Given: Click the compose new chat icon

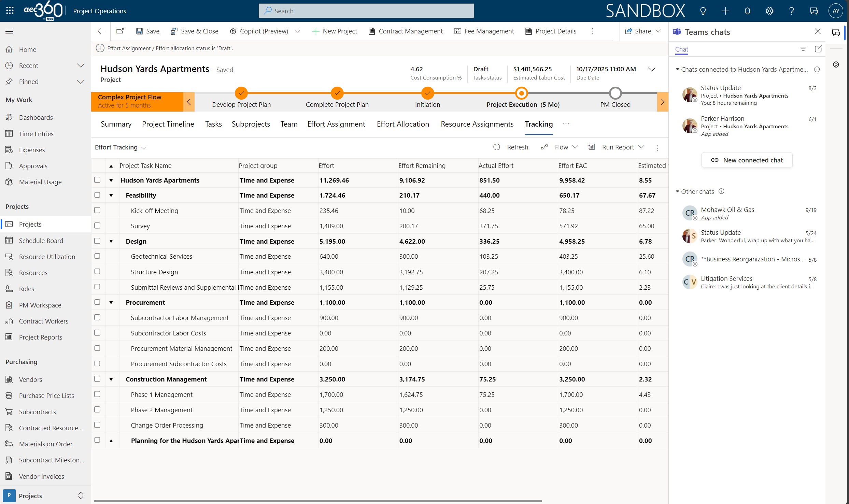Looking at the screenshot, I should [818, 49].
